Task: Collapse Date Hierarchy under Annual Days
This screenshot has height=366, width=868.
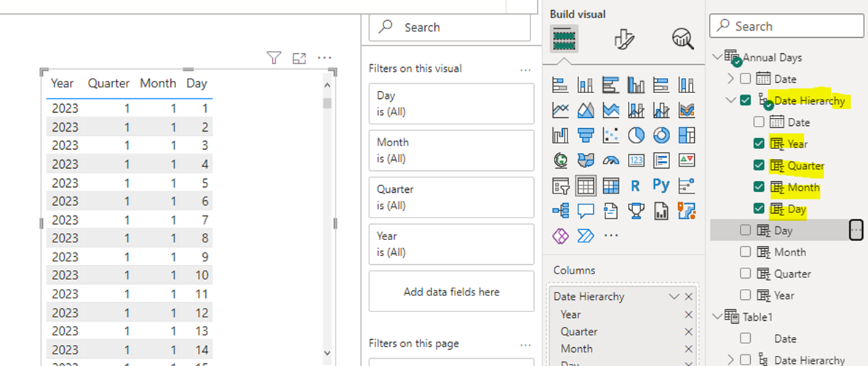Action: [731, 100]
